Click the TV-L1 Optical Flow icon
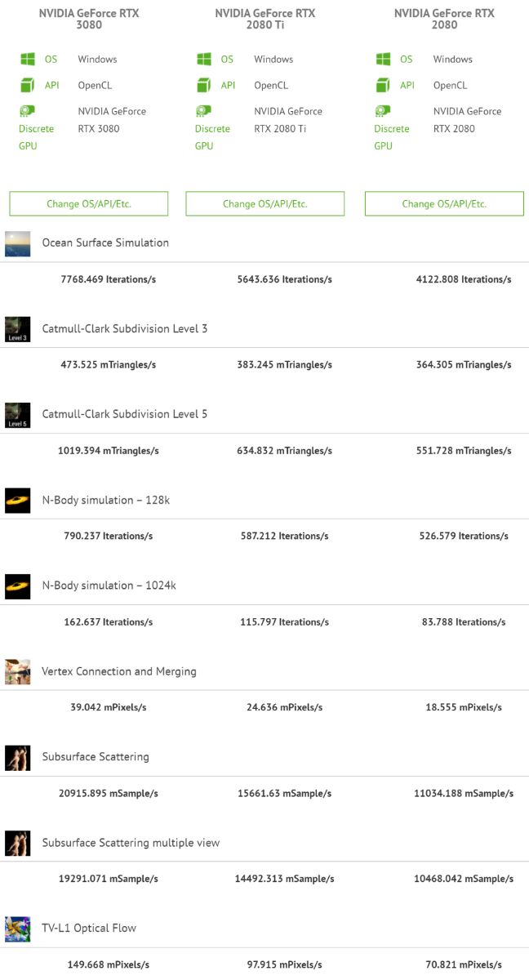This screenshot has width=529, height=980. pos(18,929)
